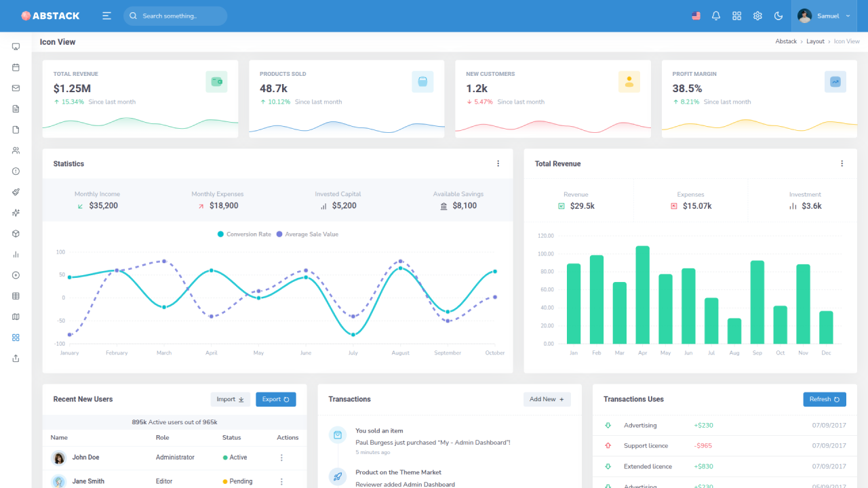Click the Export button

[276, 399]
